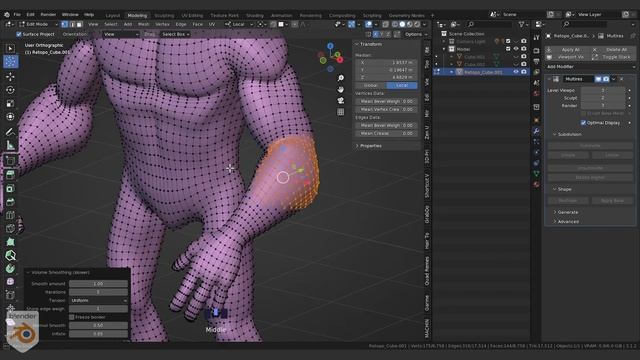Viewport: 640px width, 360px height.
Task: Select the Select Box tool icon
Action: click(11, 49)
